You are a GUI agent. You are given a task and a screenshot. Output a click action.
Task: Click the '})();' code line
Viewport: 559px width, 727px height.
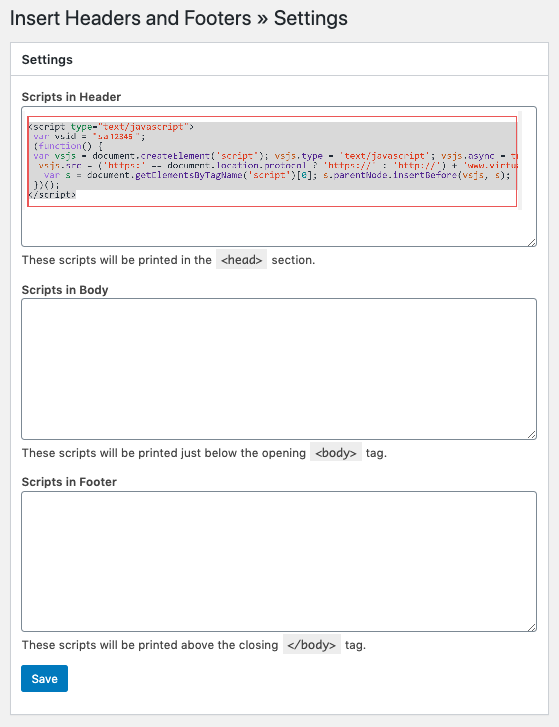click(x=47, y=185)
